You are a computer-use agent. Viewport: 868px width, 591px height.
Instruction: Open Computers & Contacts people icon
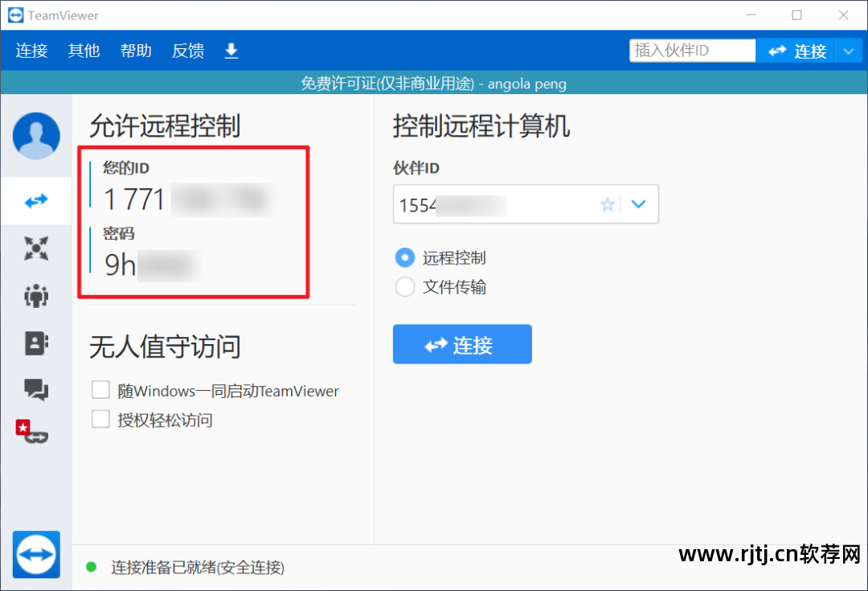coord(36,296)
